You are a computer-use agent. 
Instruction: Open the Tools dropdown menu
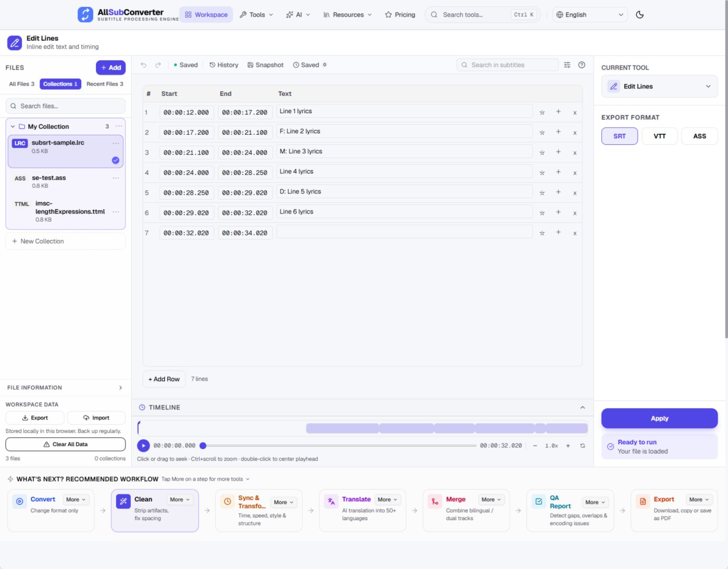tap(256, 15)
